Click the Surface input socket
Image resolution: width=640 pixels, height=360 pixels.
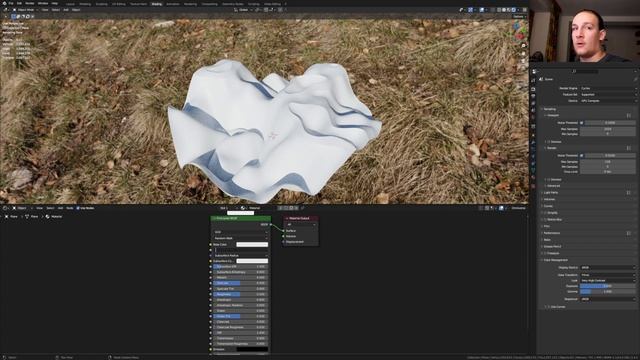pos(283,231)
